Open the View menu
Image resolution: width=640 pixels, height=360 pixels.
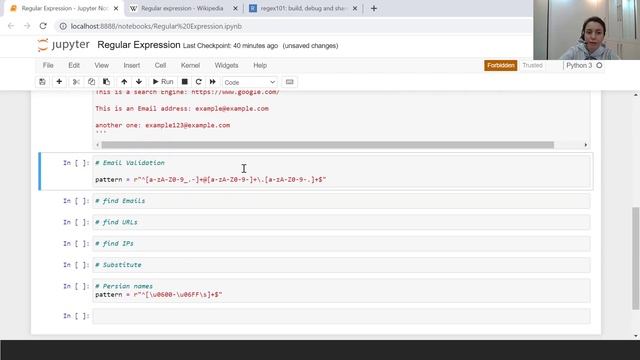[x=102, y=65]
